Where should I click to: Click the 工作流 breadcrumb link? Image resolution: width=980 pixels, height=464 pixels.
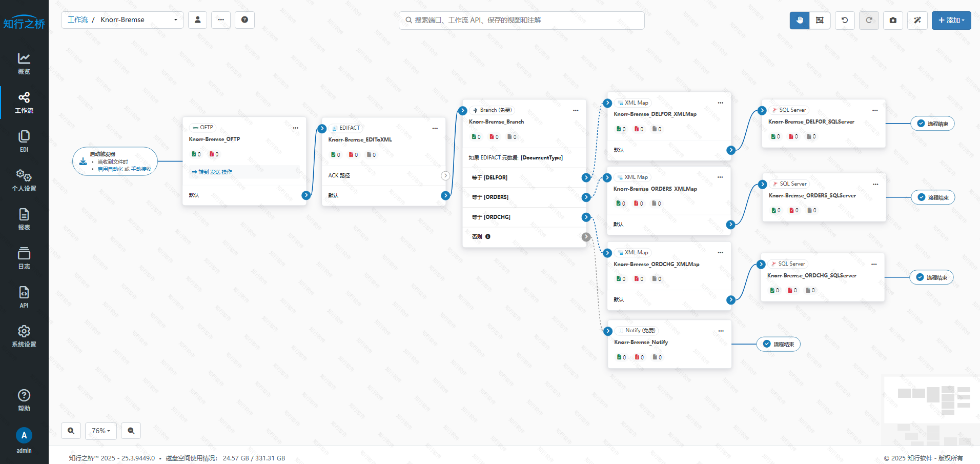pos(78,20)
